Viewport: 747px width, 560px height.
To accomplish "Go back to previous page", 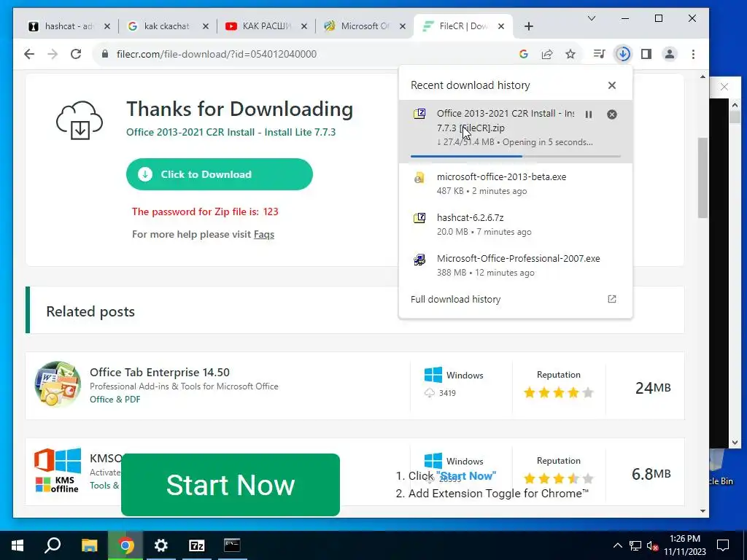I will (x=29, y=54).
